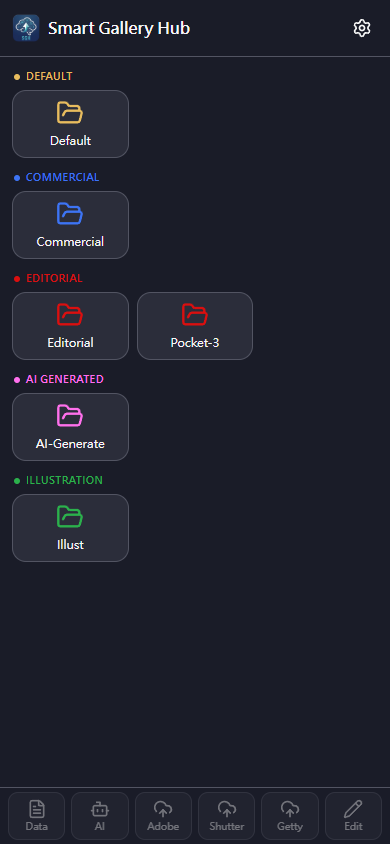Upload to Getty
390x844 pixels.
pyautogui.click(x=290, y=815)
